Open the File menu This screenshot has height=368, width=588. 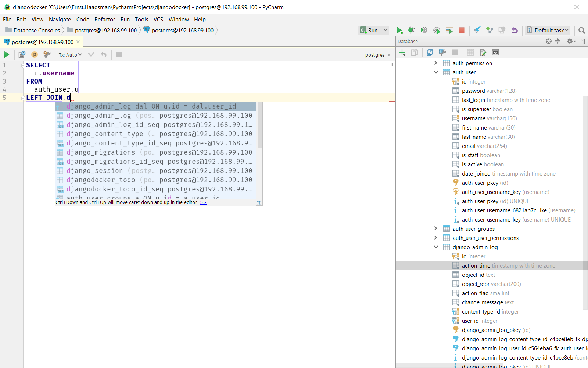click(x=7, y=20)
